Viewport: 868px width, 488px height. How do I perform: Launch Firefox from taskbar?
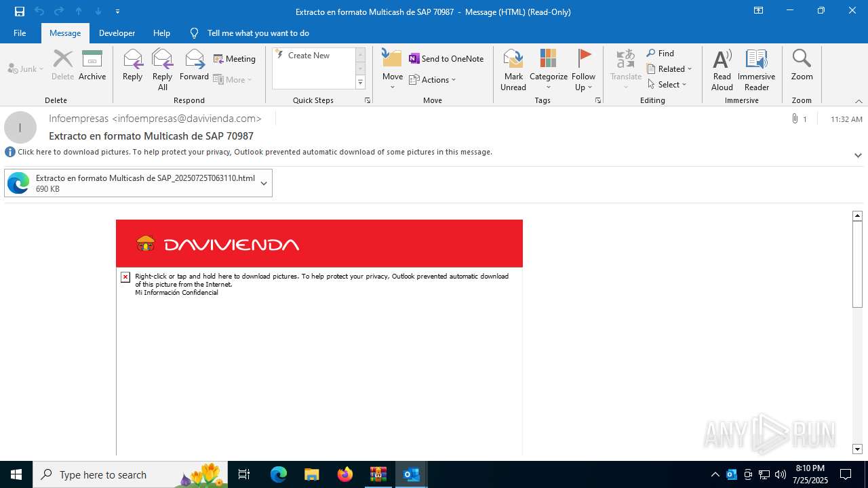coord(345,474)
